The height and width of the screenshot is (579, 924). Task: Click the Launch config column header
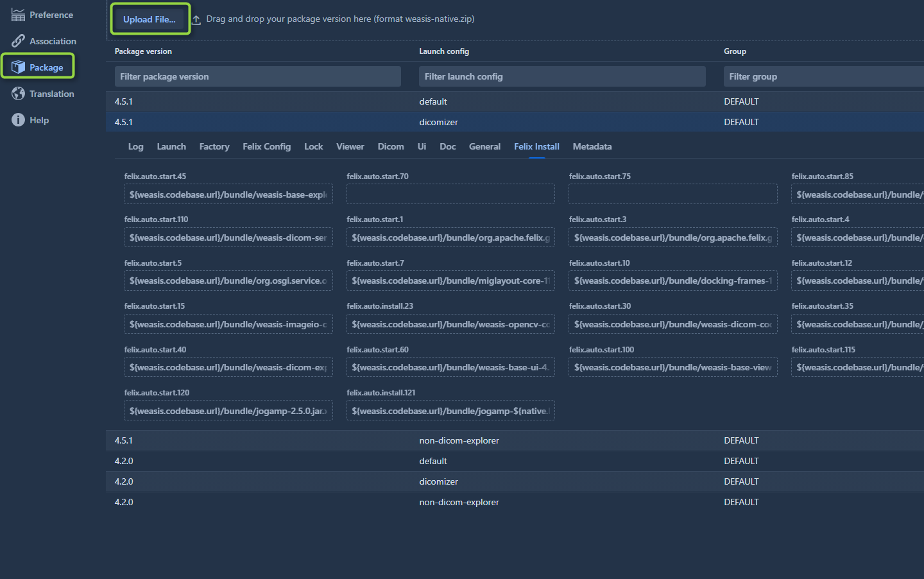[x=444, y=51]
